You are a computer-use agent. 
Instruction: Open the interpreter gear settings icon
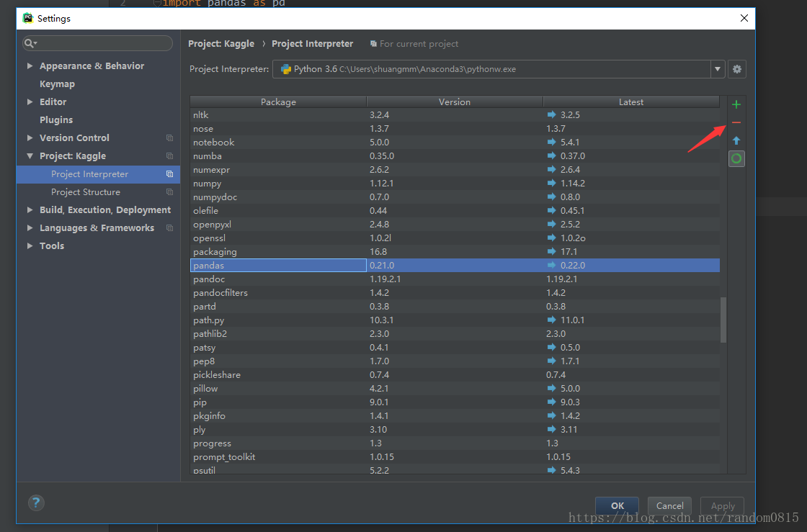pyautogui.click(x=736, y=69)
